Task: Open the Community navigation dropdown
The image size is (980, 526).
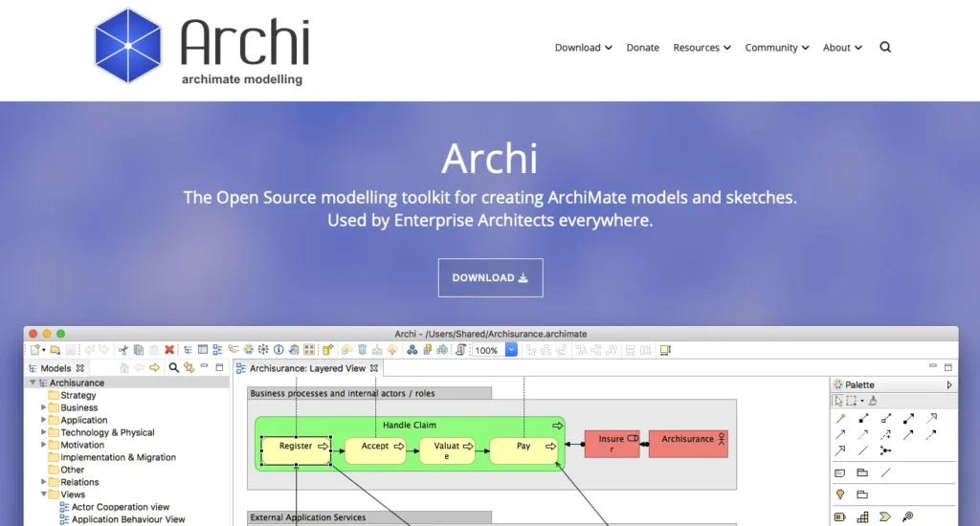Action: click(777, 48)
